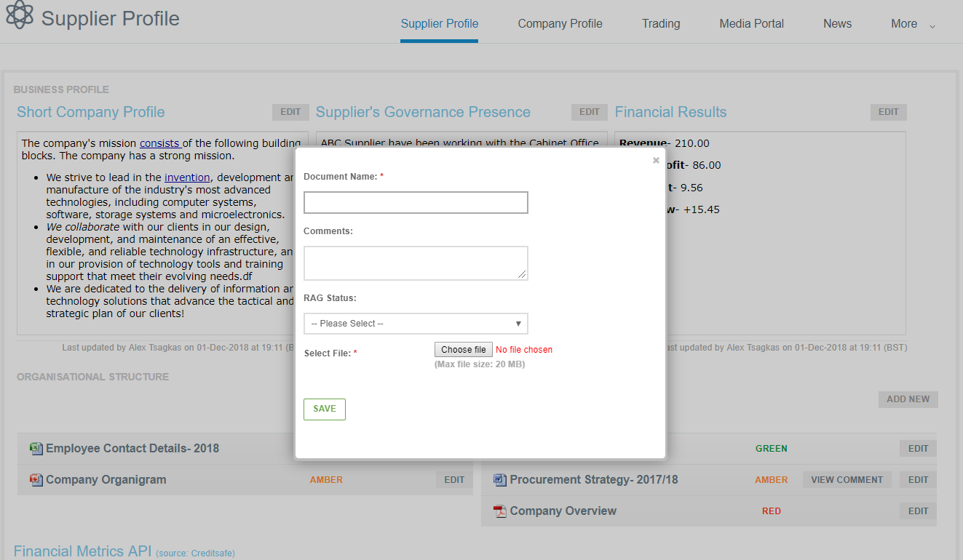The height and width of the screenshot is (560, 963).
Task: Open the News section
Action: click(x=837, y=23)
